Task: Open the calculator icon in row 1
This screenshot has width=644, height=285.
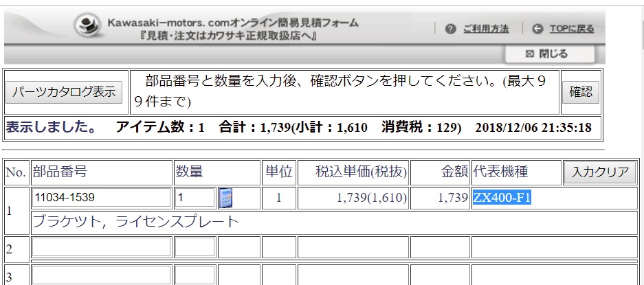Action: click(225, 198)
